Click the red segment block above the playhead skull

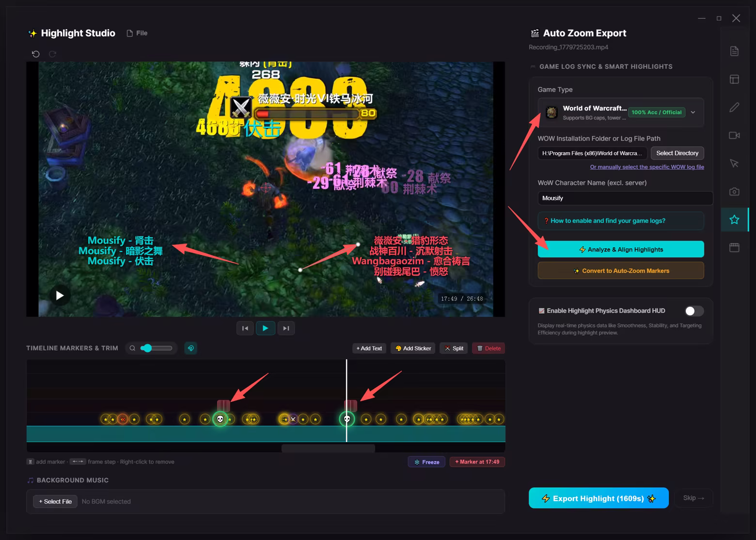pyautogui.click(x=350, y=406)
